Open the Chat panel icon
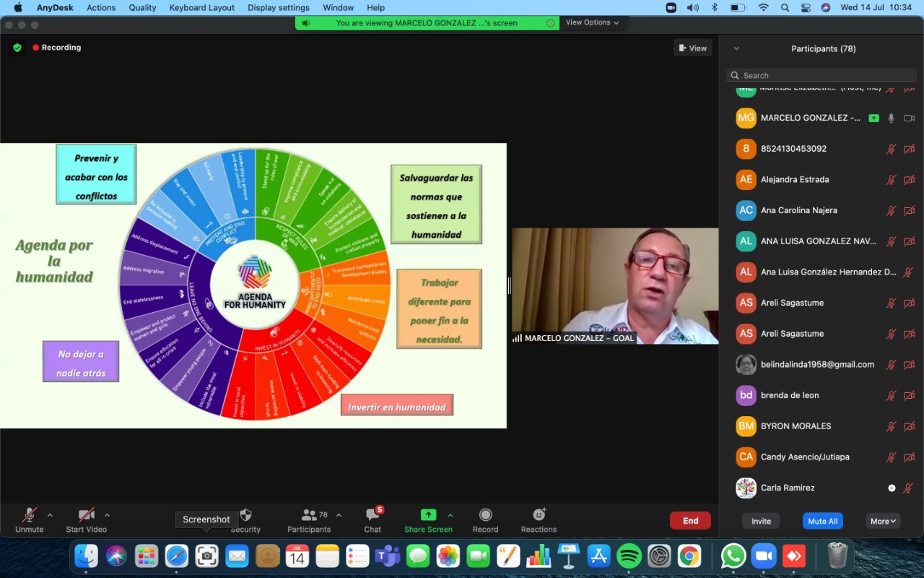The width and height of the screenshot is (924, 578). [x=372, y=515]
